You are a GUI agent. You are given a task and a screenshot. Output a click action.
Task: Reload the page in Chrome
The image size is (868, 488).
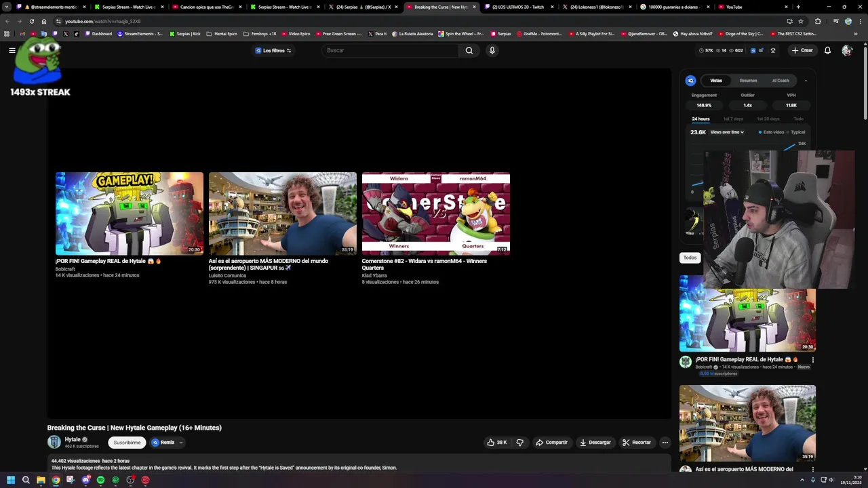point(31,21)
